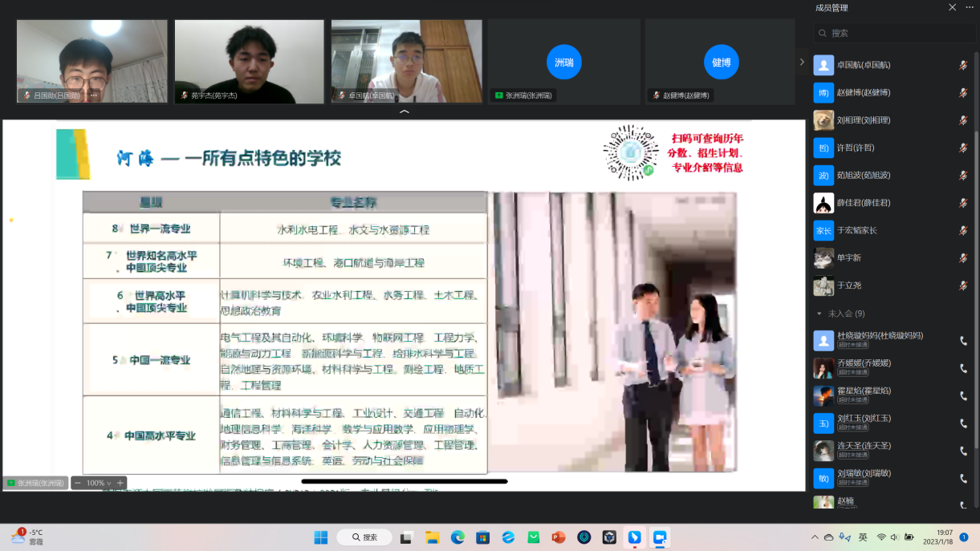Call absent member 乔媛媛 with phone icon
Image resolution: width=980 pixels, height=551 pixels.
pyautogui.click(x=963, y=368)
